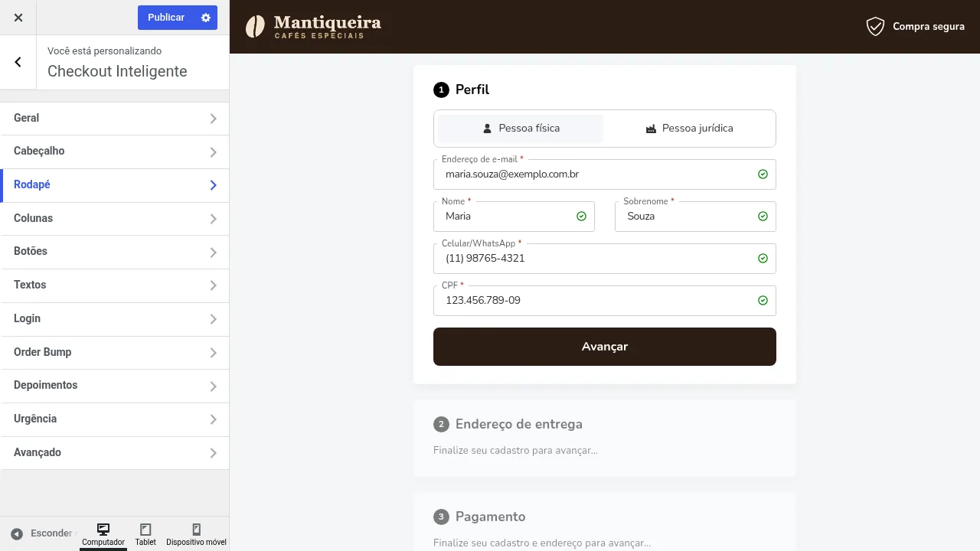Open publish settings gear icon
The image size is (980, 551).
tap(206, 18)
